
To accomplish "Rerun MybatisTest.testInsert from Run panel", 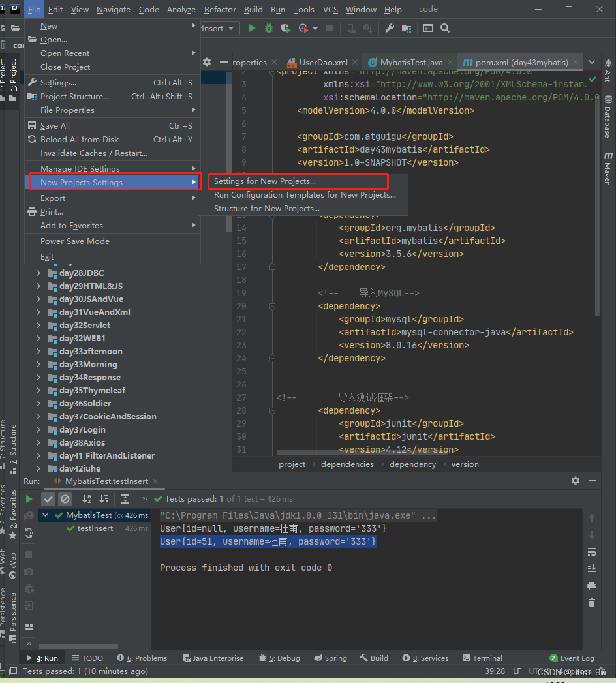I will (29, 499).
